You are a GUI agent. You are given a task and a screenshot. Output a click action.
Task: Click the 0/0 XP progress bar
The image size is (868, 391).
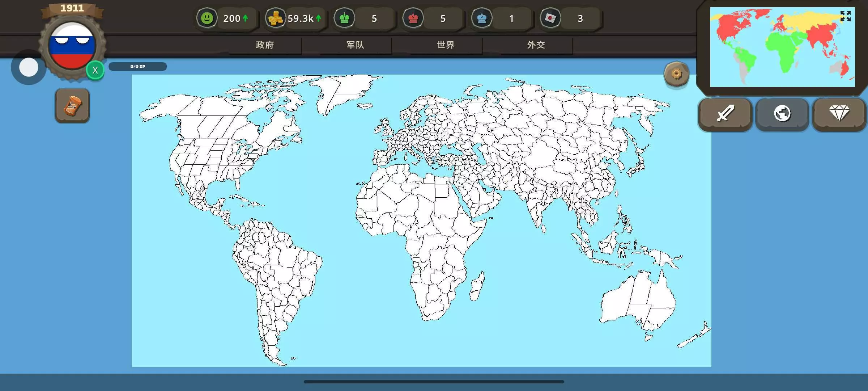[137, 67]
